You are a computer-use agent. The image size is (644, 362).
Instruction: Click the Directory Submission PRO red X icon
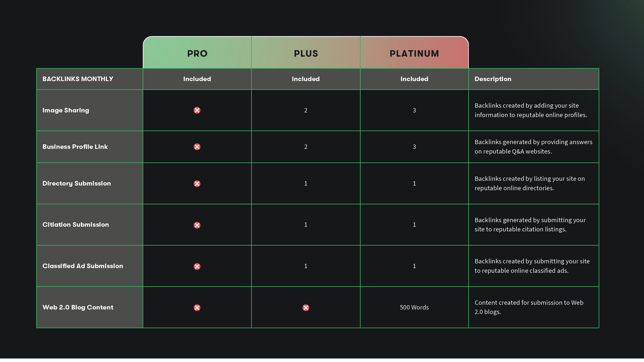pyautogui.click(x=197, y=184)
